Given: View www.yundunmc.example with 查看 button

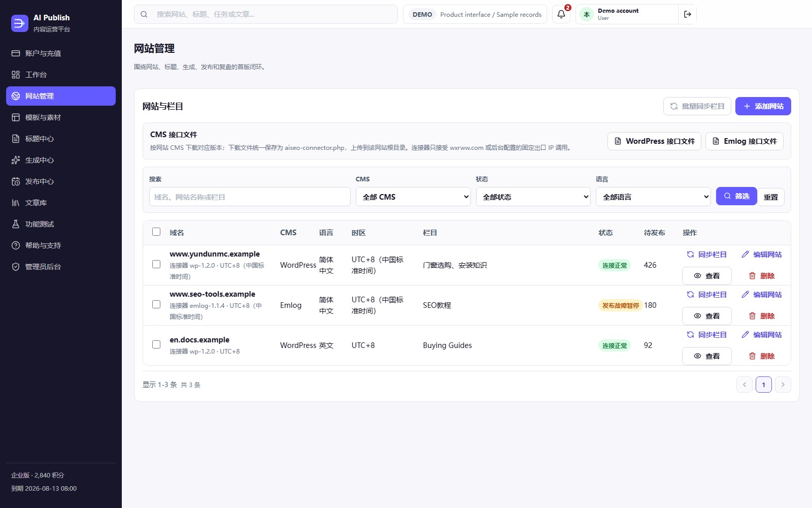Looking at the screenshot, I should point(707,276).
